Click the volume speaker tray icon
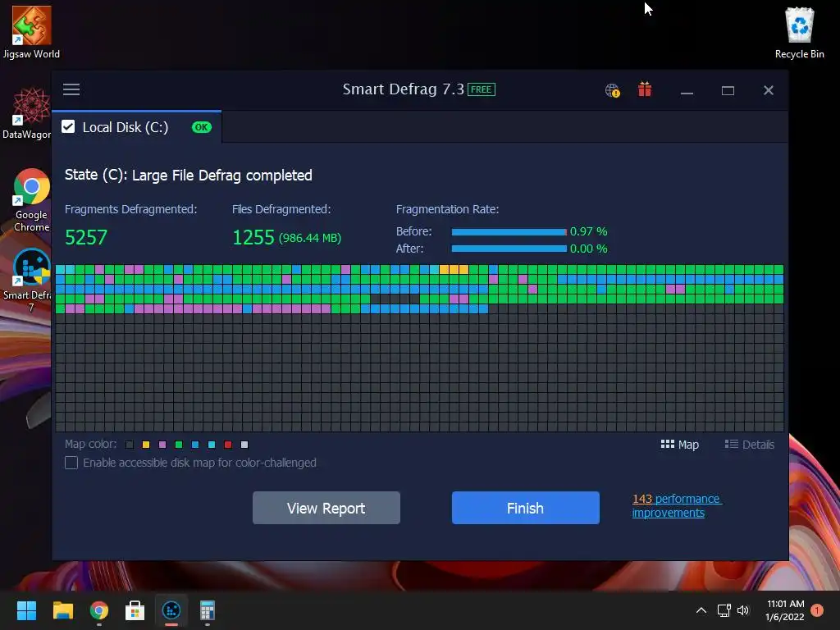Image resolution: width=840 pixels, height=630 pixels. coord(743,610)
